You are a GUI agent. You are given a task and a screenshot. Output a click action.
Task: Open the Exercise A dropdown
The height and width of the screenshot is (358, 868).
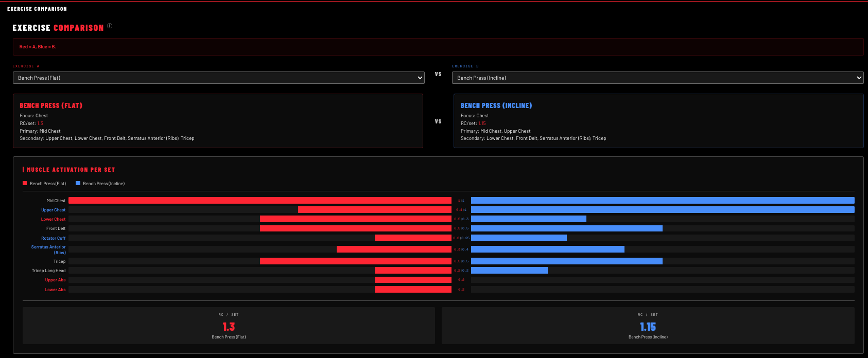pos(219,78)
